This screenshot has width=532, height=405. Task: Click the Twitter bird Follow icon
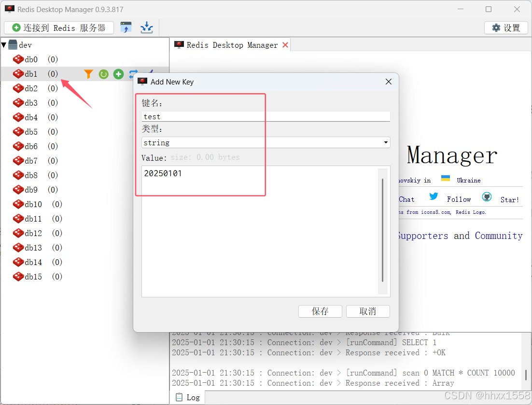point(433,196)
